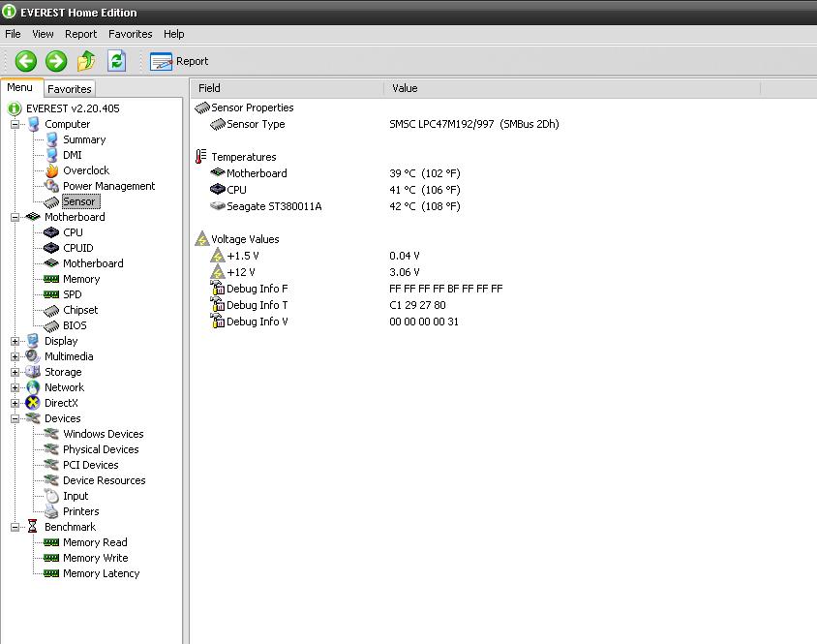Click the Printers icon

coord(51,511)
